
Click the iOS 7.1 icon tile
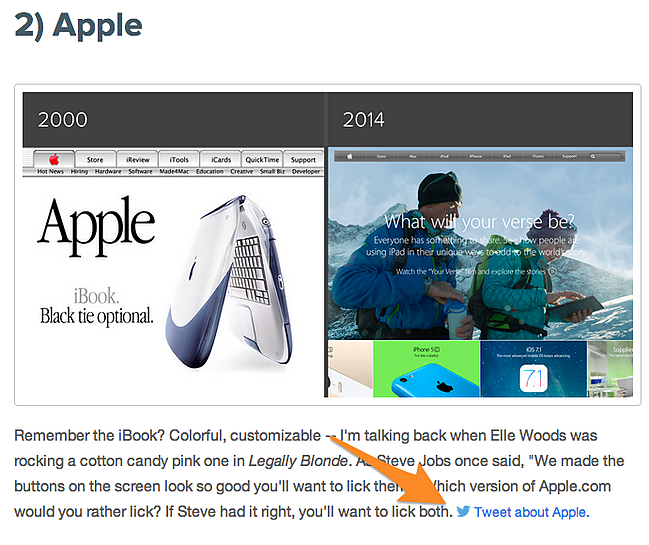533,369
